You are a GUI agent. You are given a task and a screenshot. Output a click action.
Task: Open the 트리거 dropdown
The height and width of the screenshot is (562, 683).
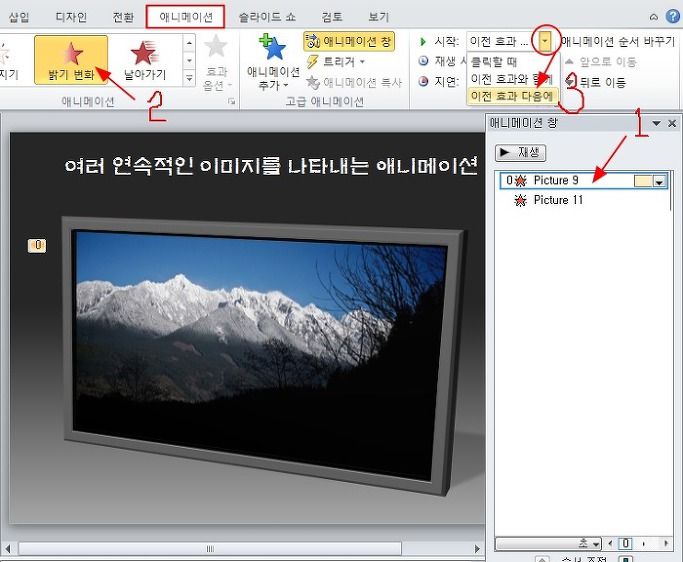click(335, 62)
